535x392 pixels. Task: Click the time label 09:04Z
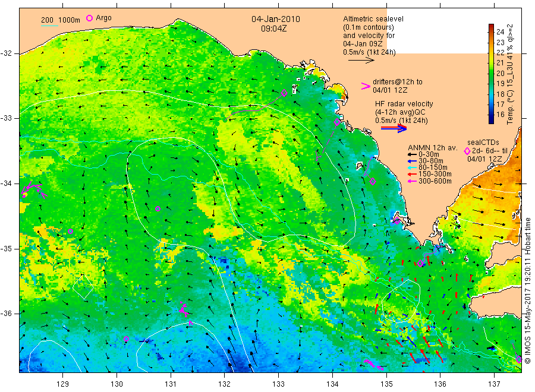point(273,29)
